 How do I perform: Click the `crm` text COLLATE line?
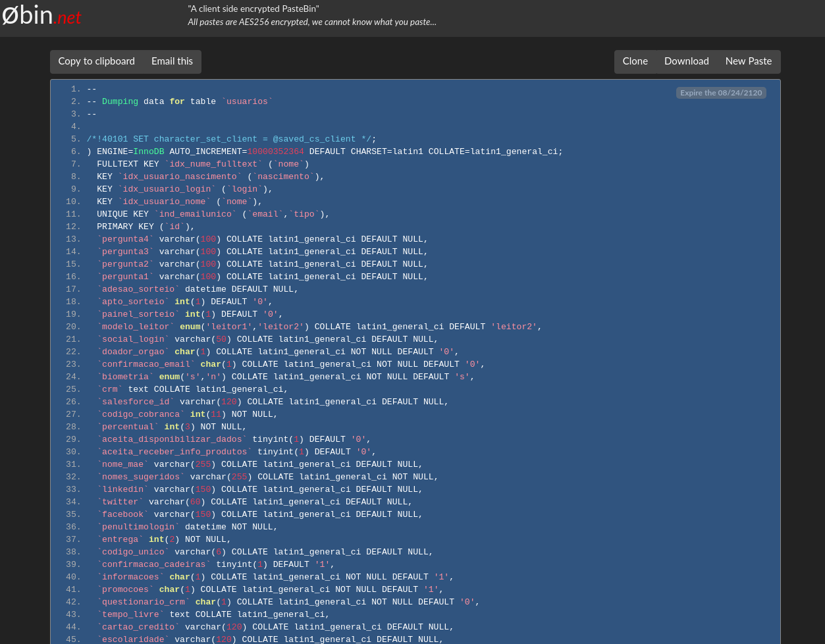192,389
